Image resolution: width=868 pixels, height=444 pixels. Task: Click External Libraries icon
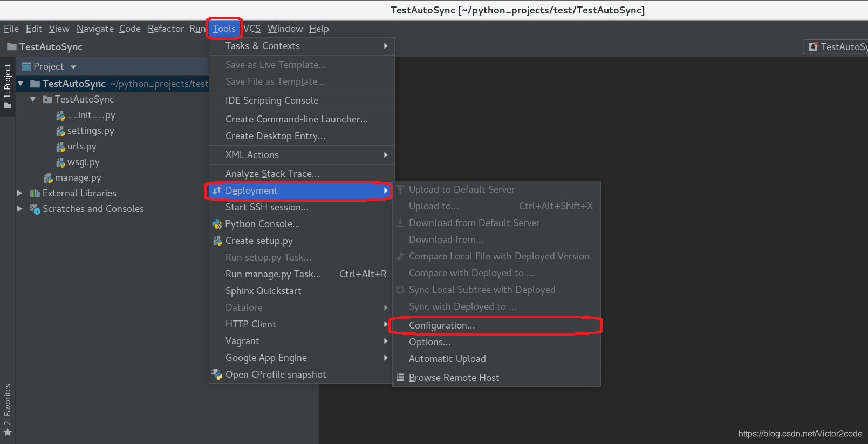click(x=35, y=193)
